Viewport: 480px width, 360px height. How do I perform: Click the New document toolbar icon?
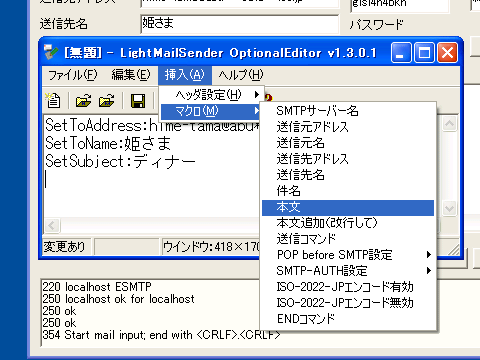tap(53, 100)
